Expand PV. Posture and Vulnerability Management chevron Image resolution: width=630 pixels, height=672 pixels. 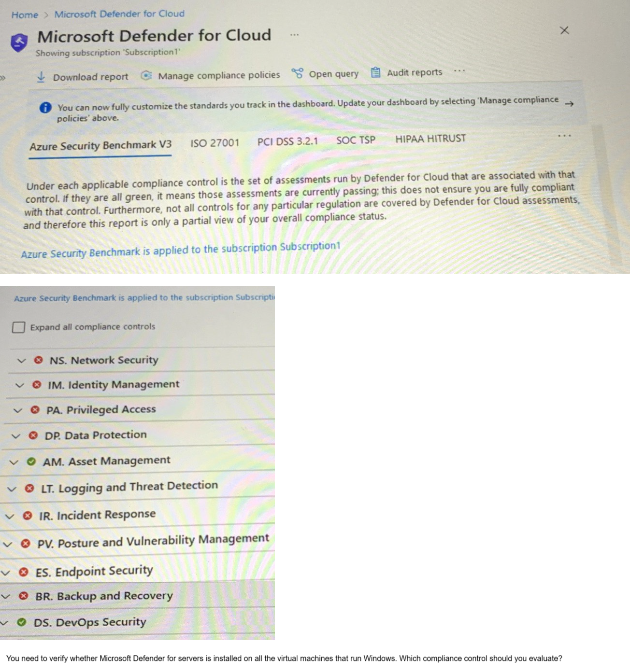pyautogui.click(x=7, y=544)
